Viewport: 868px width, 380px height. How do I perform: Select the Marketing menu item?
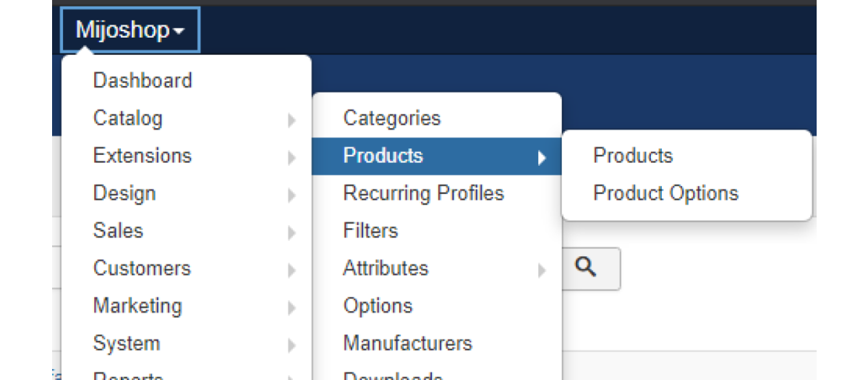[x=137, y=306]
